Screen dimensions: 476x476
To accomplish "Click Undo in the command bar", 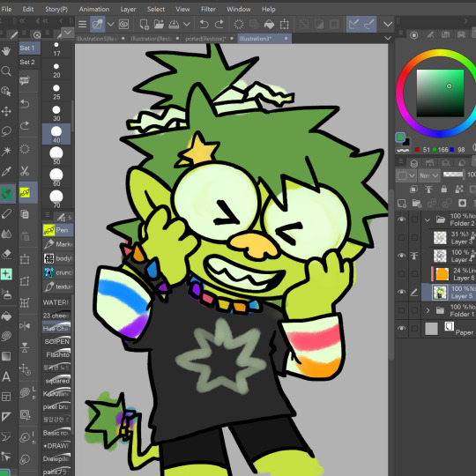I will 204,24.
